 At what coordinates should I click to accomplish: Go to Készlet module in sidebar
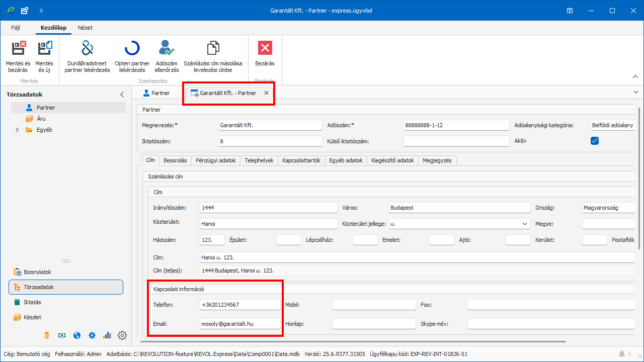[32, 317]
